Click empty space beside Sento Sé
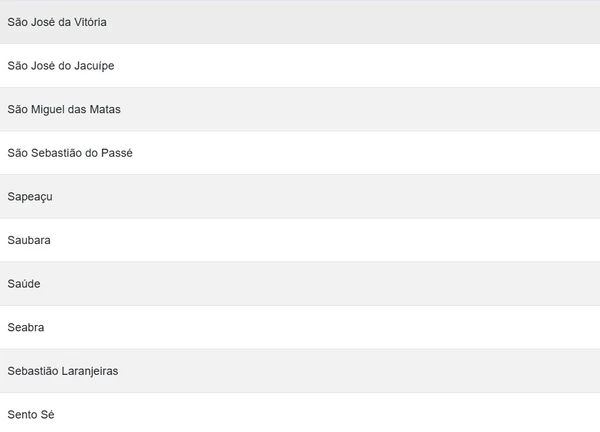The image size is (600, 432). coord(400,414)
